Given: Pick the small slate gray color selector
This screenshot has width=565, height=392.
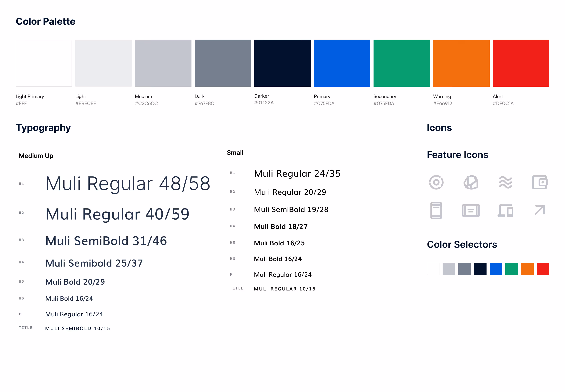Looking at the screenshot, I should [x=464, y=269].
